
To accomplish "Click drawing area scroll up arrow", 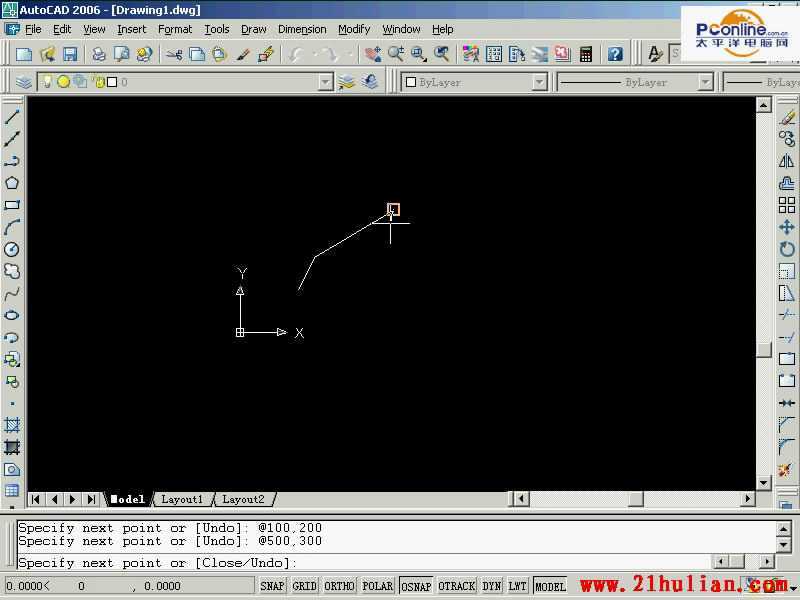I will click(x=763, y=105).
